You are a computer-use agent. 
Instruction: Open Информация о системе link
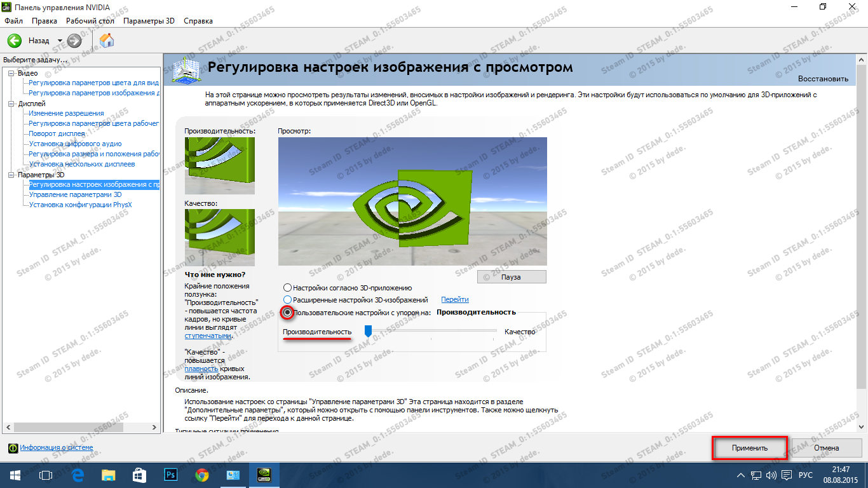57,447
